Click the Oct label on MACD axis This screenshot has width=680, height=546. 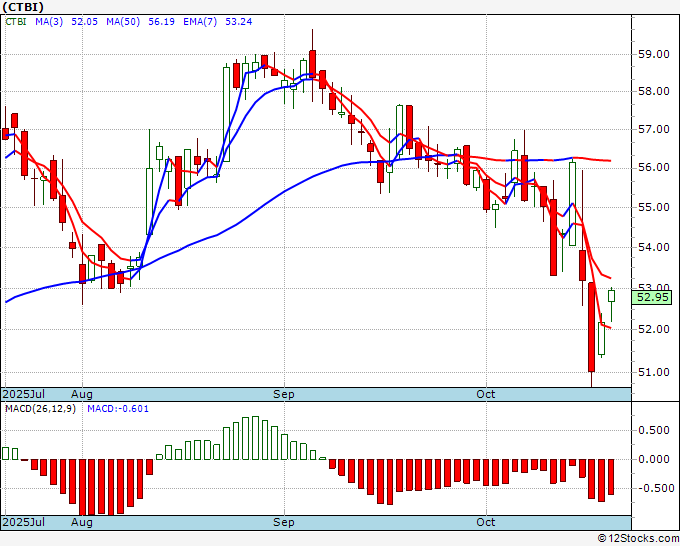pyautogui.click(x=485, y=522)
